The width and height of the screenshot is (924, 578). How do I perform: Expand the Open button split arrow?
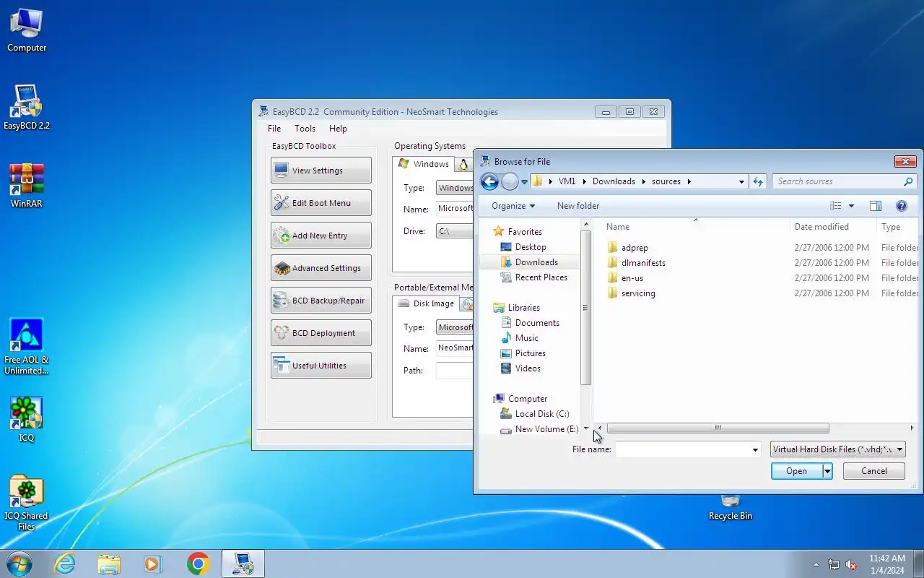(827, 471)
